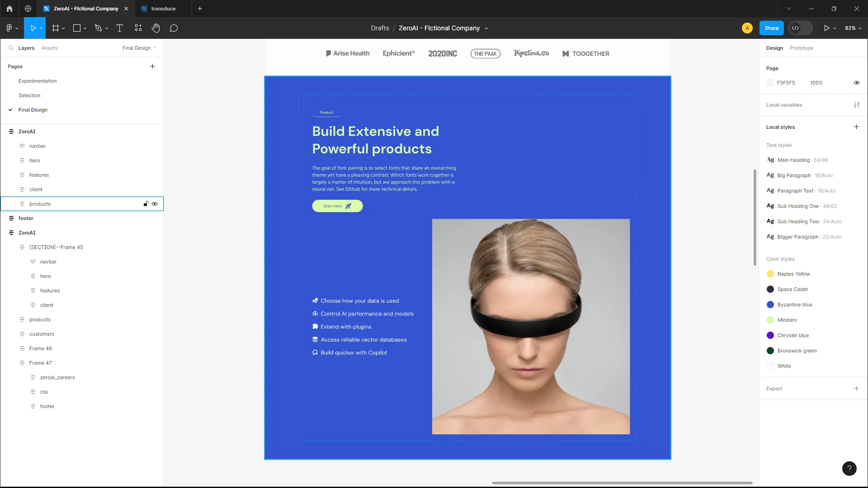
Task: Select the Byzantine blue color style
Action: pos(794,305)
